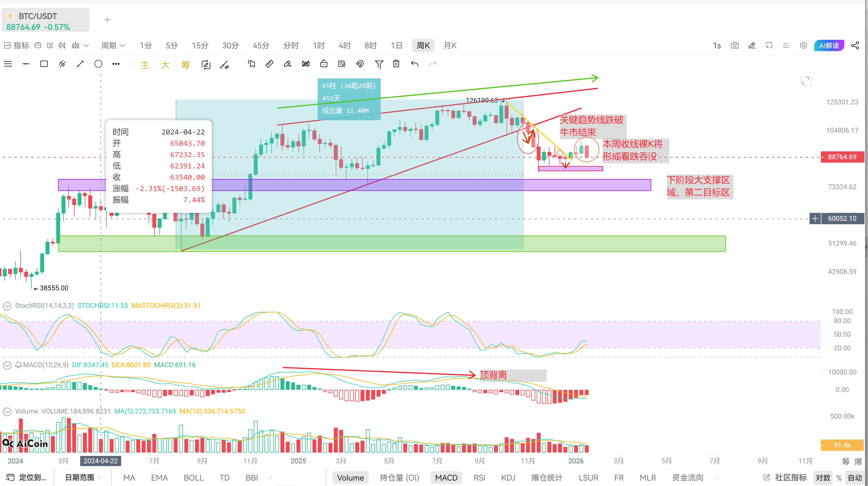Click the screenshot camera icon

(x=735, y=45)
